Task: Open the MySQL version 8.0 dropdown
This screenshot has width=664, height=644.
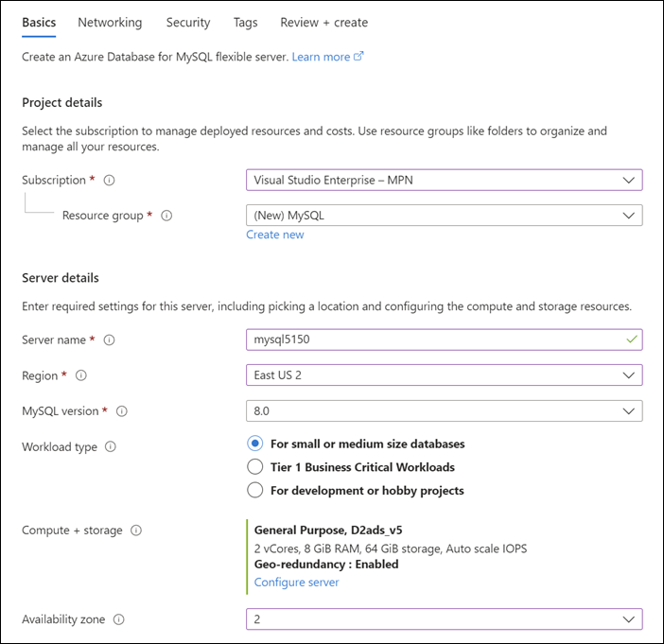Action: (x=443, y=411)
